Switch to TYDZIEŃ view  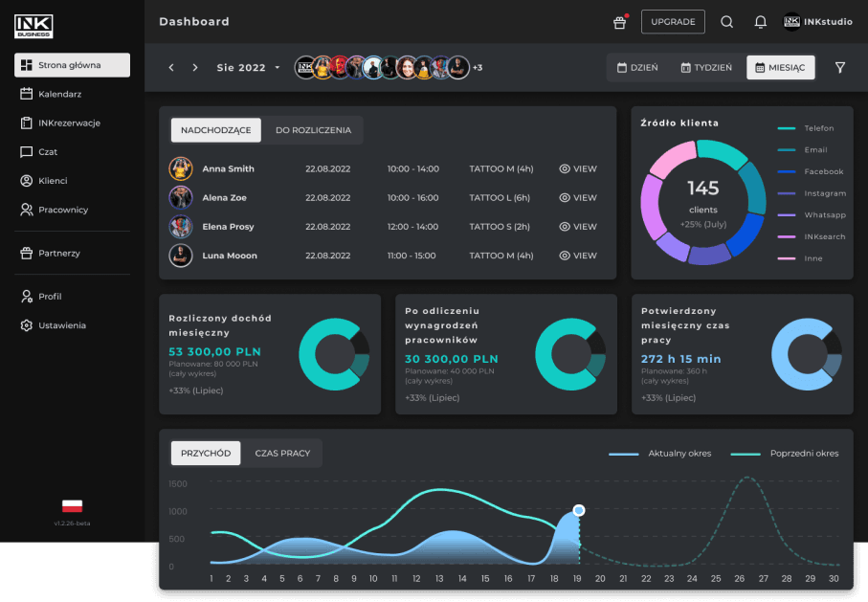pos(706,68)
